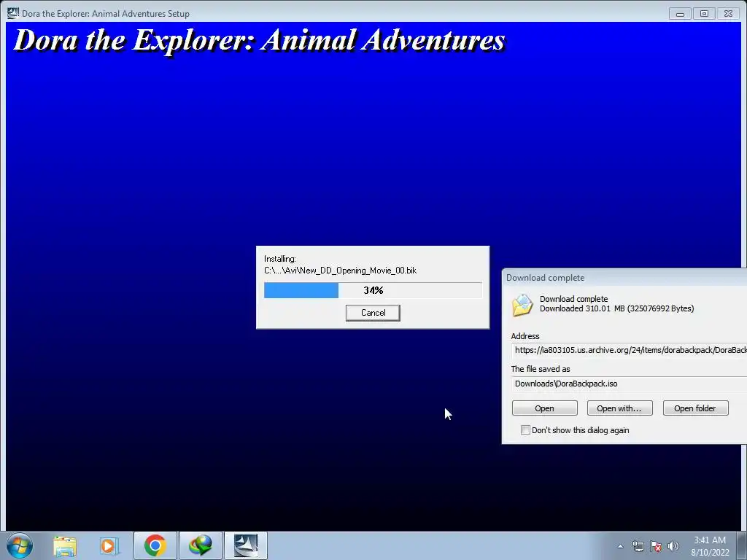Image resolution: width=747 pixels, height=560 pixels.
Task: Maximize the Dora setup window
Action: click(704, 14)
